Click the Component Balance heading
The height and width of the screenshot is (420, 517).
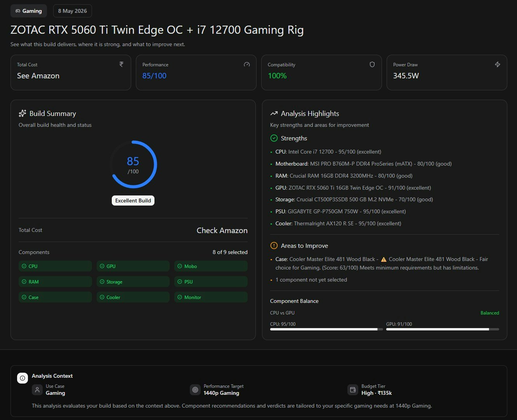[x=294, y=301]
